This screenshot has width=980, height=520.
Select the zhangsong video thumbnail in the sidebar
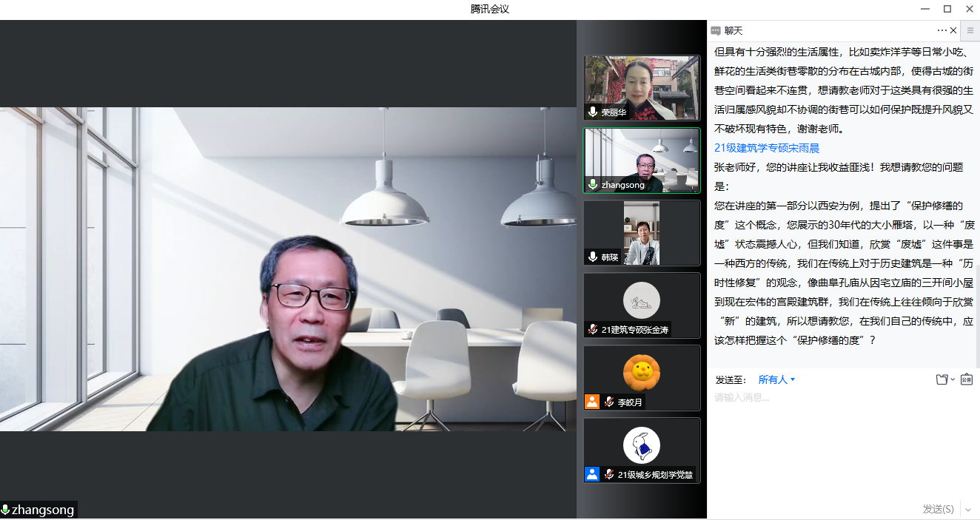pos(642,161)
